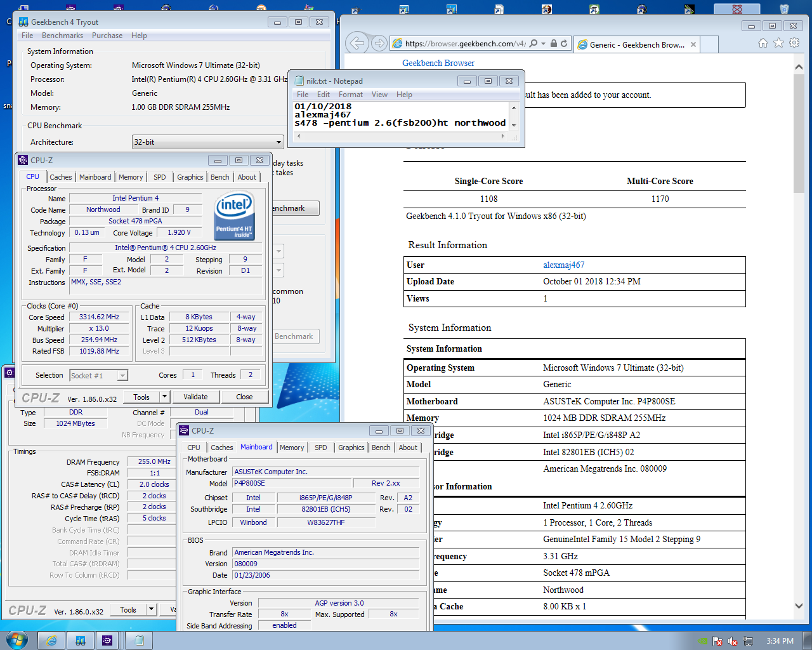Screen dimensions: 812x650
Task: Click Tools button in bottom CPU-Z window
Action: point(128,609)
